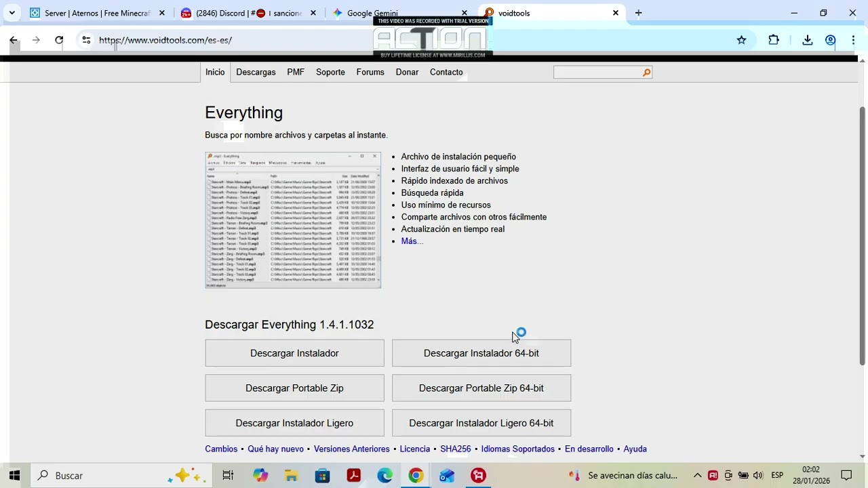
Task: Open the Qué hay nuevo link
Action: pyautogui.click(x=275, y=449)
